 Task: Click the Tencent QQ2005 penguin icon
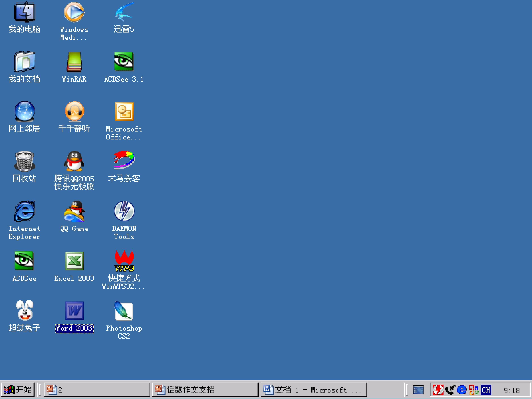[x=74, y=161]
